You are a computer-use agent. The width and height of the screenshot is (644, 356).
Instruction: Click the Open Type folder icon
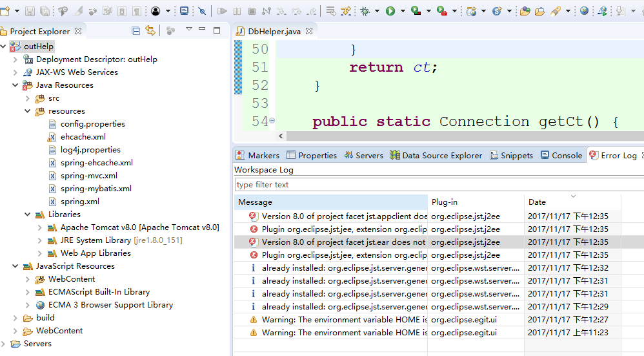coord(525,11)
